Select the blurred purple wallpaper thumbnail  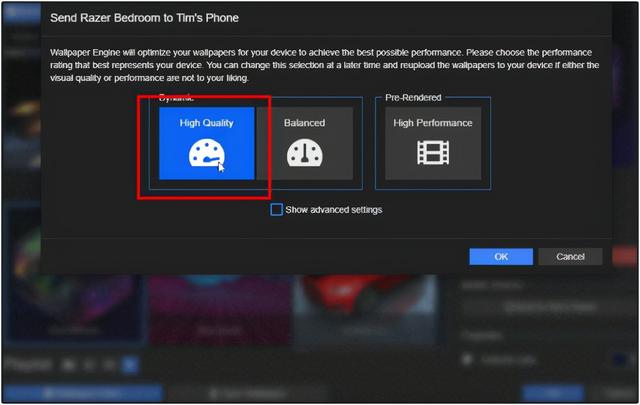pyautogui.click(x=220, y=310)
